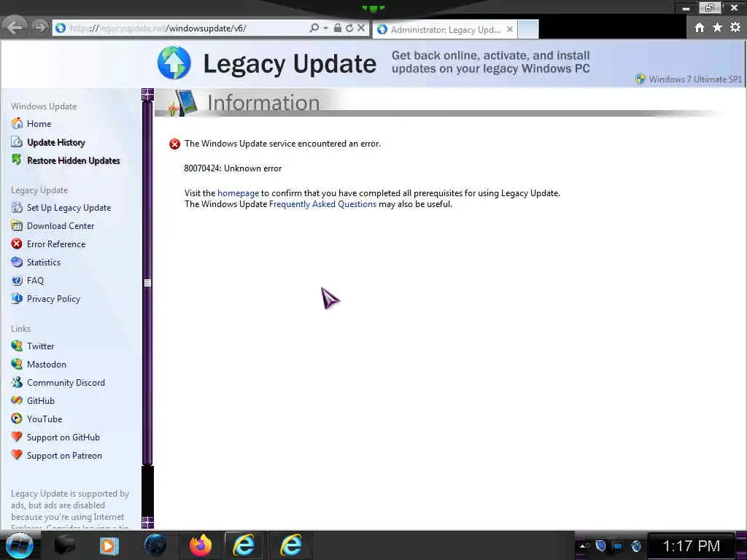Click sidebar scrollbar down arrow
Screen dimensions: 747x560
click(147, 522)
